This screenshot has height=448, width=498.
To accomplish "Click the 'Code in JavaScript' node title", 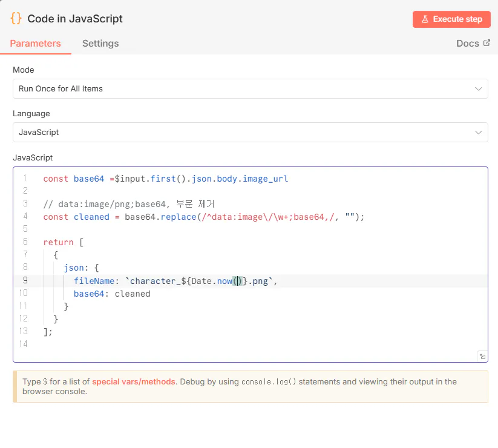I will tap(75, 19).
